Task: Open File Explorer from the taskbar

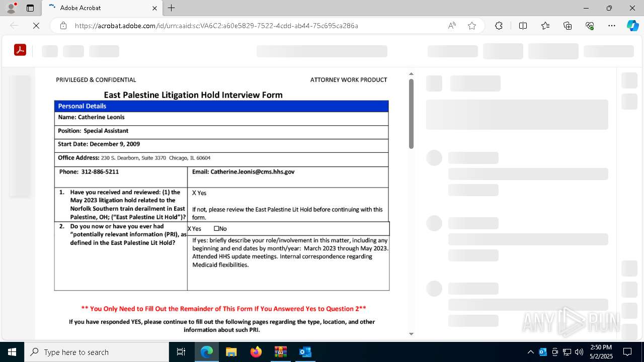Action: click(231, 352)
